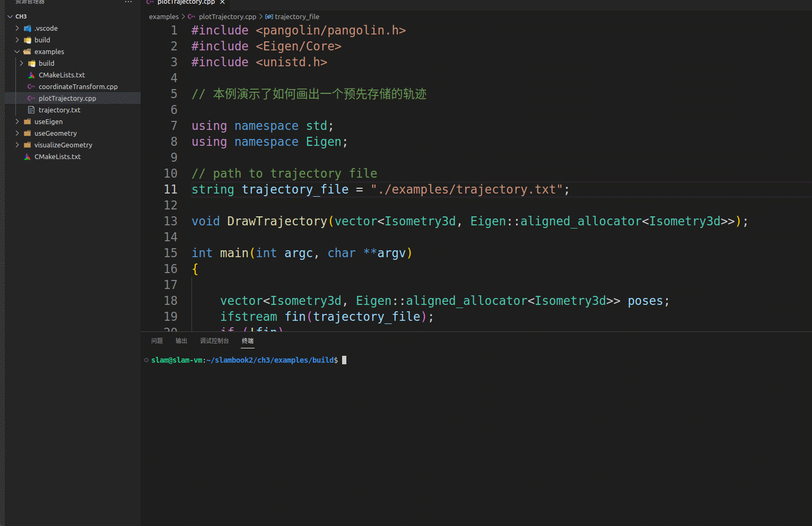Click the text file icon beside trajectory.txt

(32, 110)
